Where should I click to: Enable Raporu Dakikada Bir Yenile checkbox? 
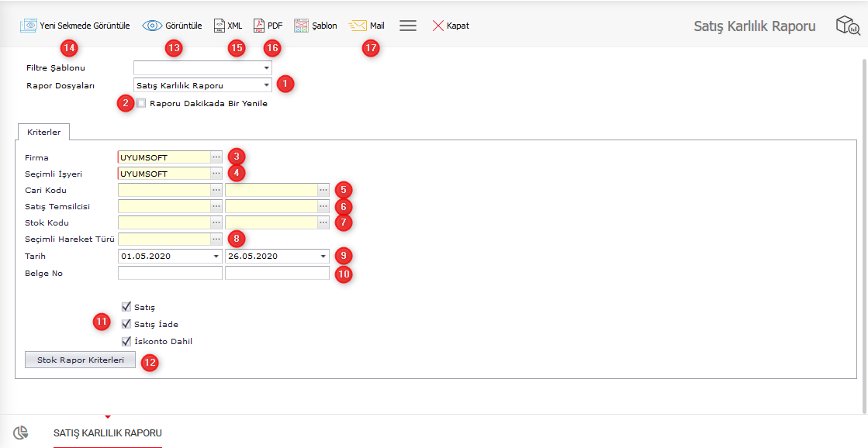coord(141,103)
